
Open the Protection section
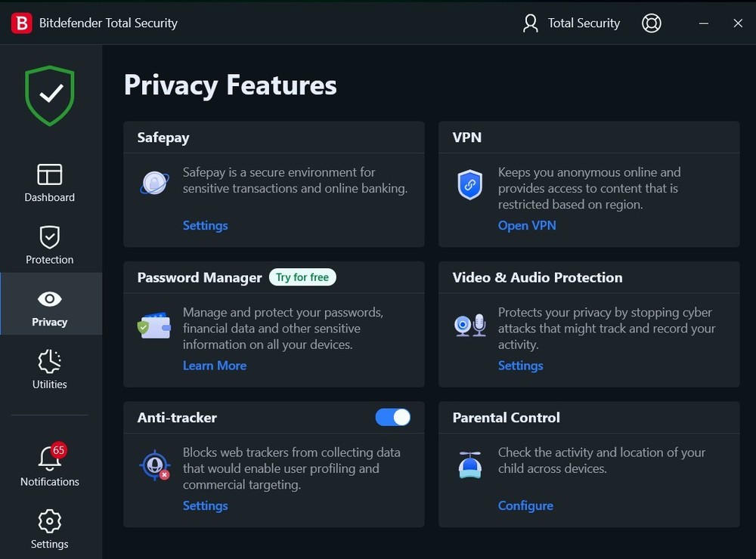tap(49, 243)
